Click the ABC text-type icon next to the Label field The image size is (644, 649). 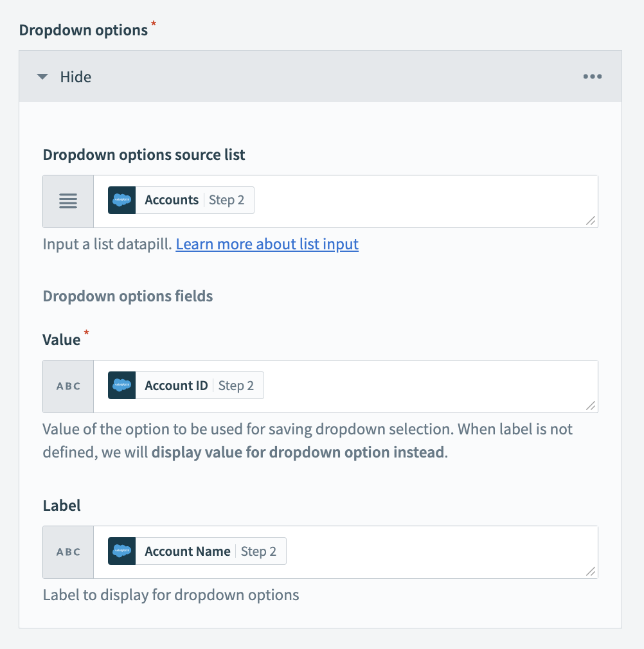(67, 551)
